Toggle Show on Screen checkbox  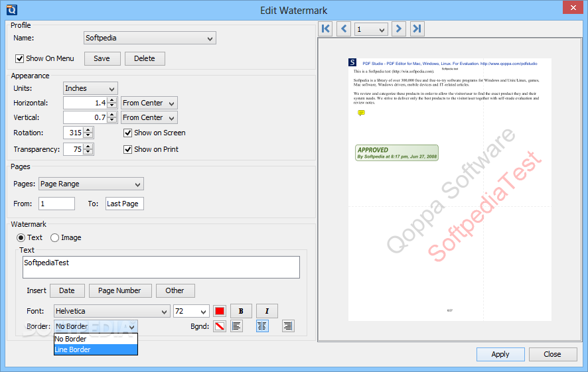click(128, 133)
